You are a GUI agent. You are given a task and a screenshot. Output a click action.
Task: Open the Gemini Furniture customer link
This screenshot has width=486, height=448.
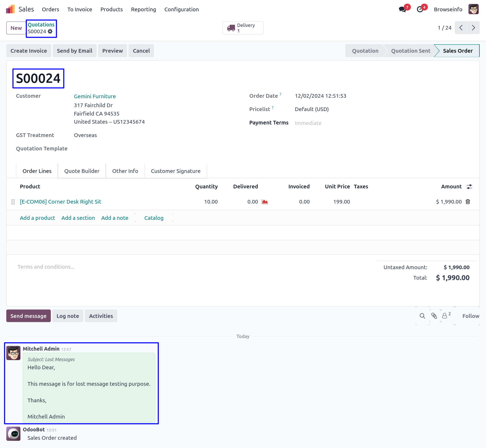pos(95,96)
